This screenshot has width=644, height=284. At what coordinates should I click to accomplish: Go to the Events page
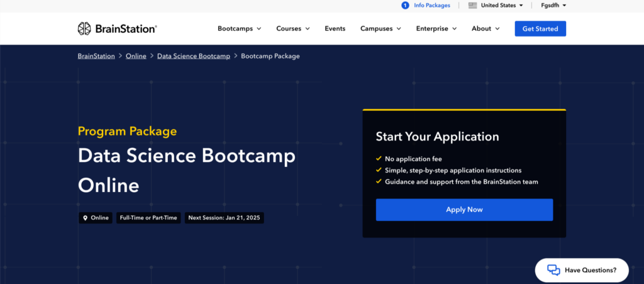click(x=335, y=28)
